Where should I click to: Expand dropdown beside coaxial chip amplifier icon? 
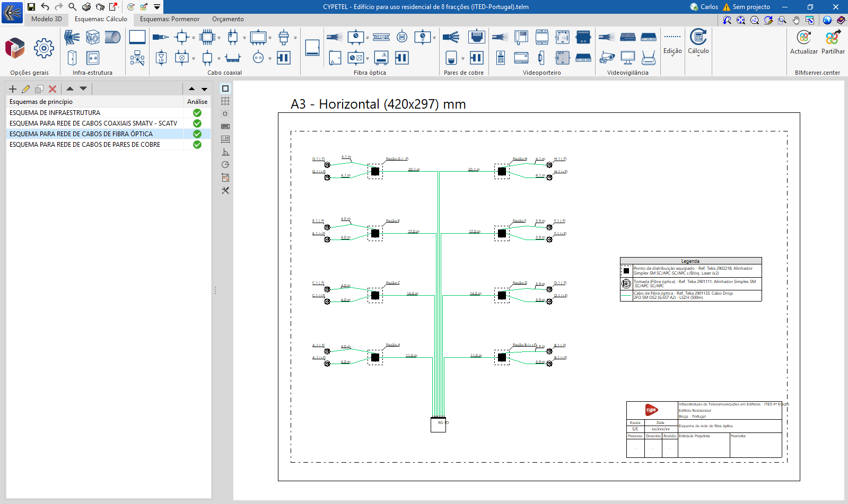(218, 38)
